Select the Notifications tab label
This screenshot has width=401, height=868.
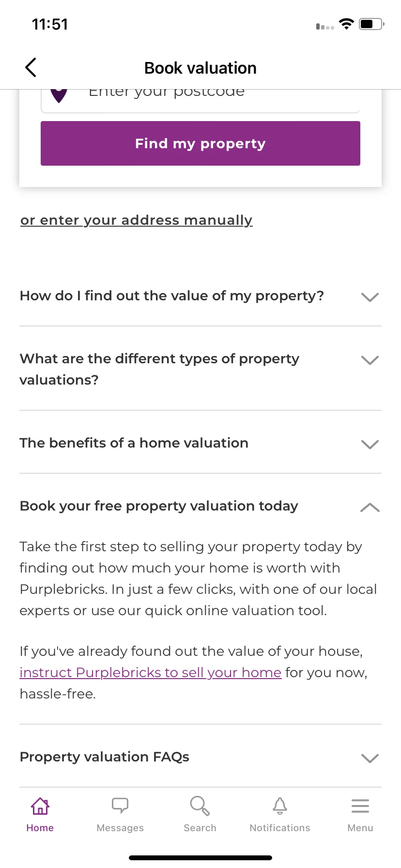280,828
